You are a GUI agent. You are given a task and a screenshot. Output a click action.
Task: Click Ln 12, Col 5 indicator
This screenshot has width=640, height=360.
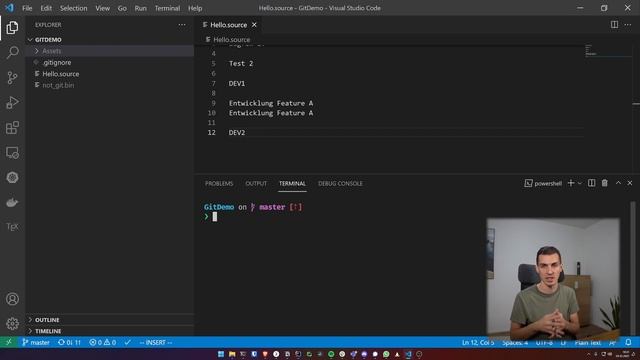tap(478, 342)
